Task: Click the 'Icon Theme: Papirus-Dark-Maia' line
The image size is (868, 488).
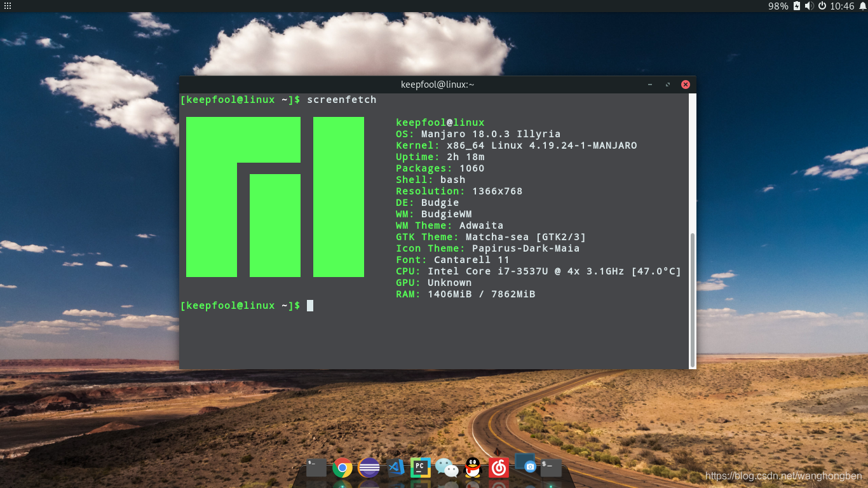Action: pyautogui.click(x=488, y=248)
